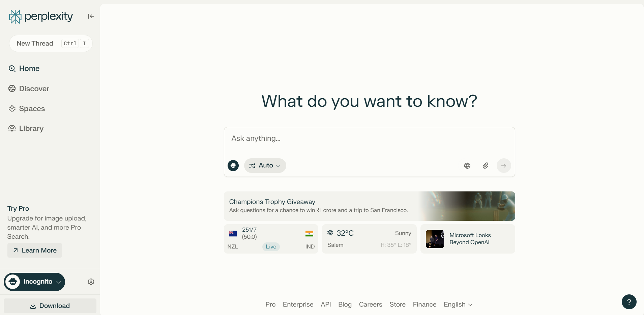Open the Finance footer link

pos(425,305)
